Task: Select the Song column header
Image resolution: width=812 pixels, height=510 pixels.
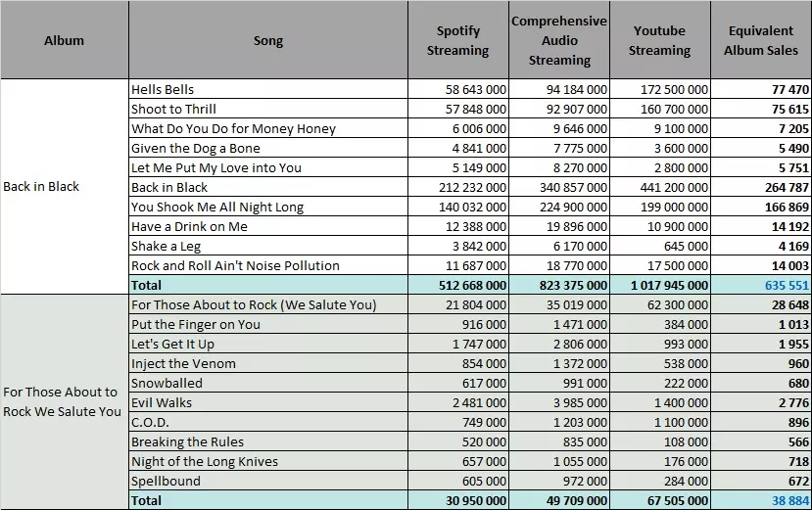Action: point(268,40)
